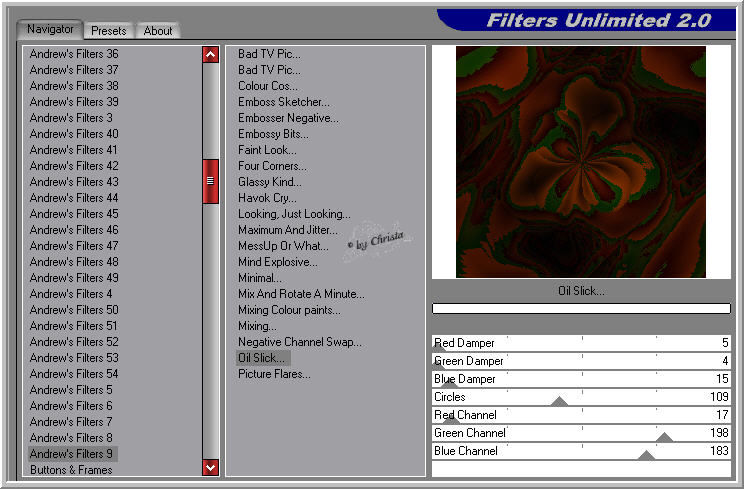
Task: Choose Looking, Just Looking... filter
Action: pos(294,214)
